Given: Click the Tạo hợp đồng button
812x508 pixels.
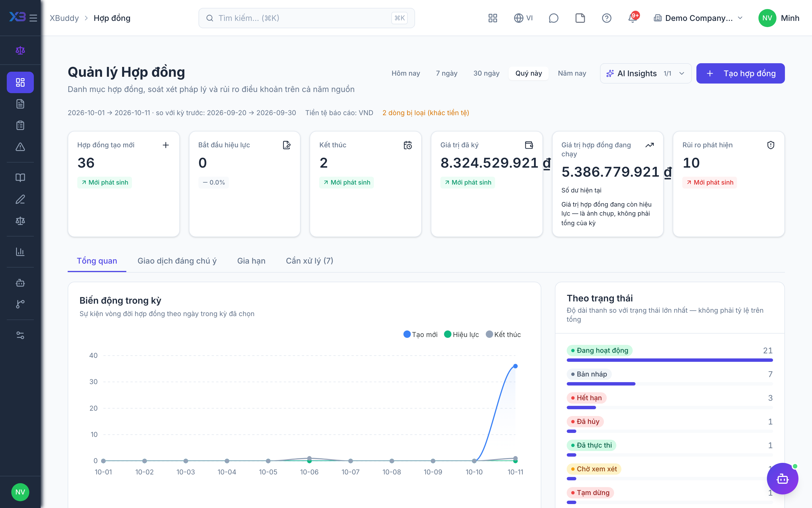Looking at the screenshot, I should [x=740, y=73].
